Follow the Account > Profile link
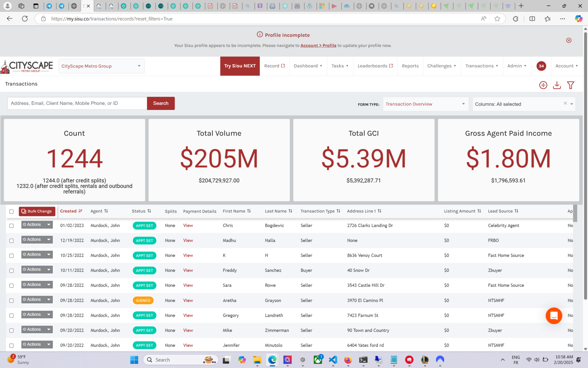This screenshot has width=588, height=368. 318,46
